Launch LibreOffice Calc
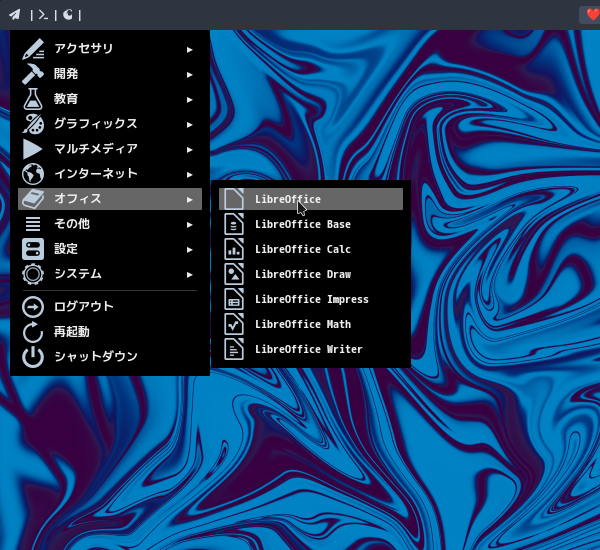The height and width of the screenshot is (550, 600). pyautogui.click(x=311, y=249)
